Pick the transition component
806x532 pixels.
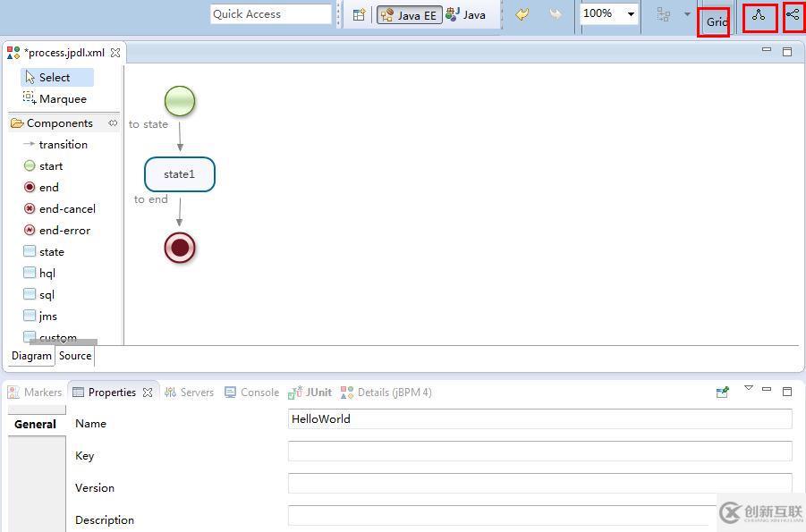(55, 145)
